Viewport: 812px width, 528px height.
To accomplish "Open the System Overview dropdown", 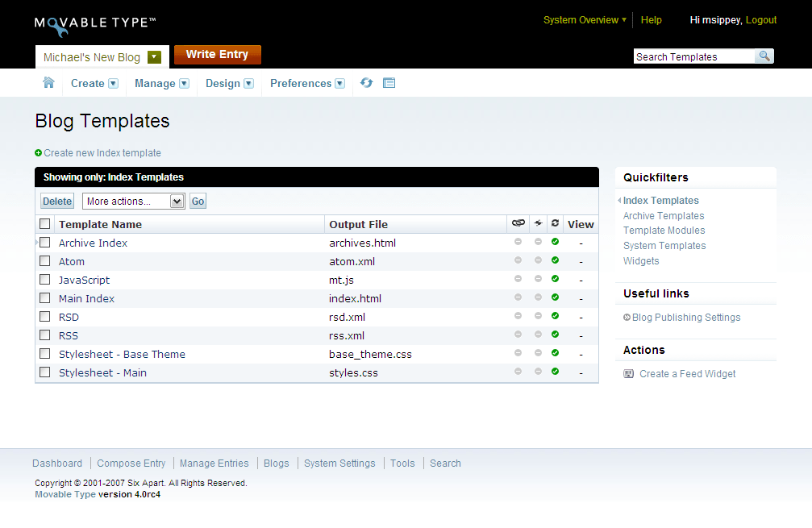I will [585, 20].
